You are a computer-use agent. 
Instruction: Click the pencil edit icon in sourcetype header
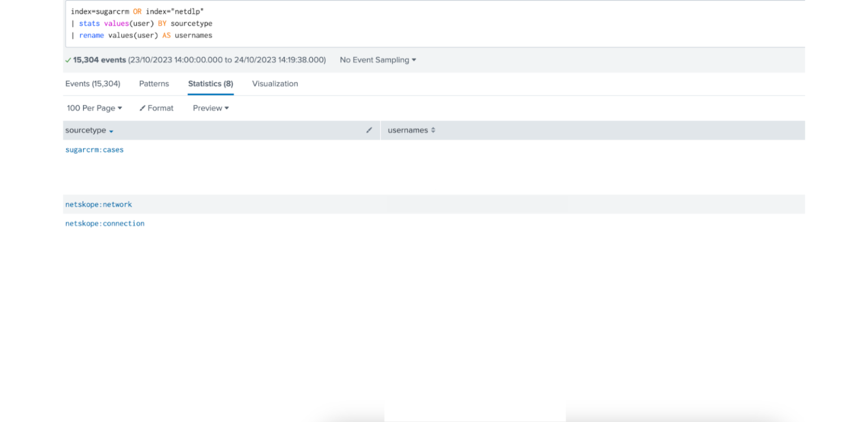click(369, 130)
